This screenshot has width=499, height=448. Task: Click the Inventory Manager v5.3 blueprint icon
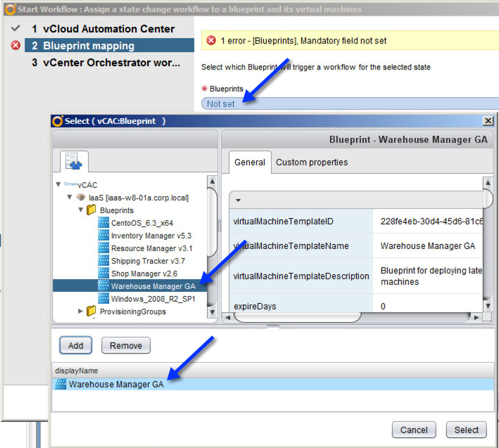click(x=103, y=236)
